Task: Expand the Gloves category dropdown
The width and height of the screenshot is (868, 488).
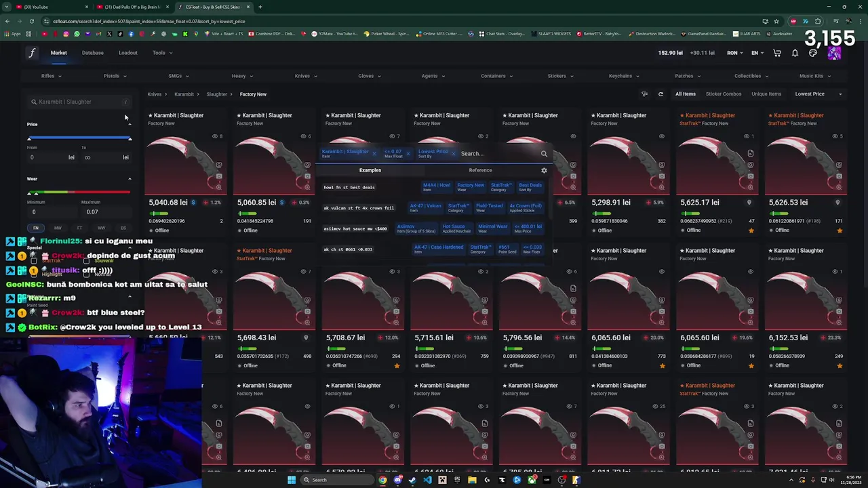Action: click(x=370, y=76)
